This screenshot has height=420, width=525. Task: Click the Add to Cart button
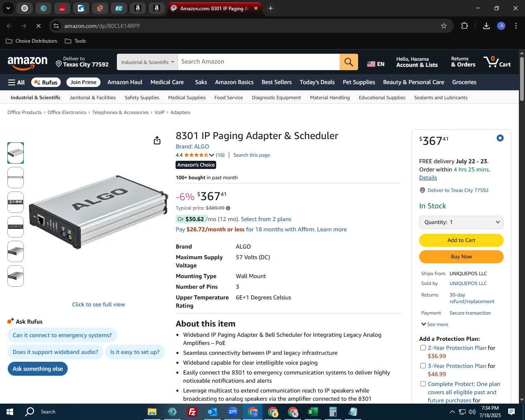click(x=461, y=240)
